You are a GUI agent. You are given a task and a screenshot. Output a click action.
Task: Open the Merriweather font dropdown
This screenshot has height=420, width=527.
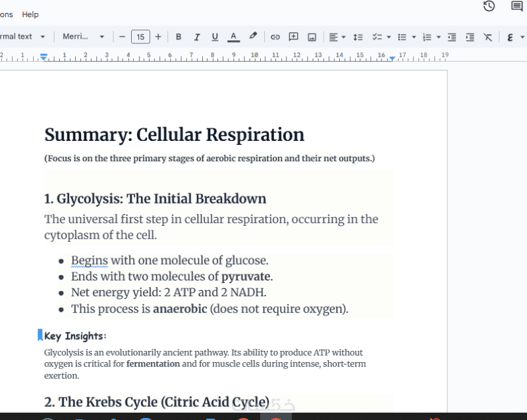[84, 36]
